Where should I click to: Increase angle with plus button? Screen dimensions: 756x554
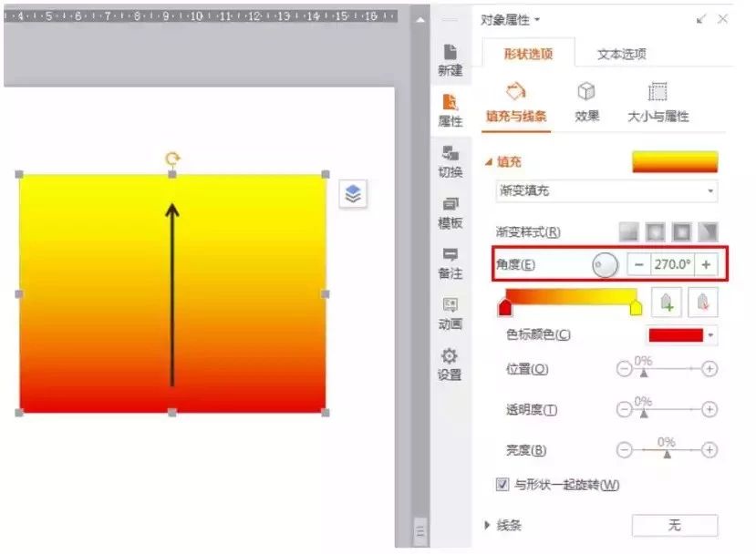pyautogui.click(x=706, y=264)
